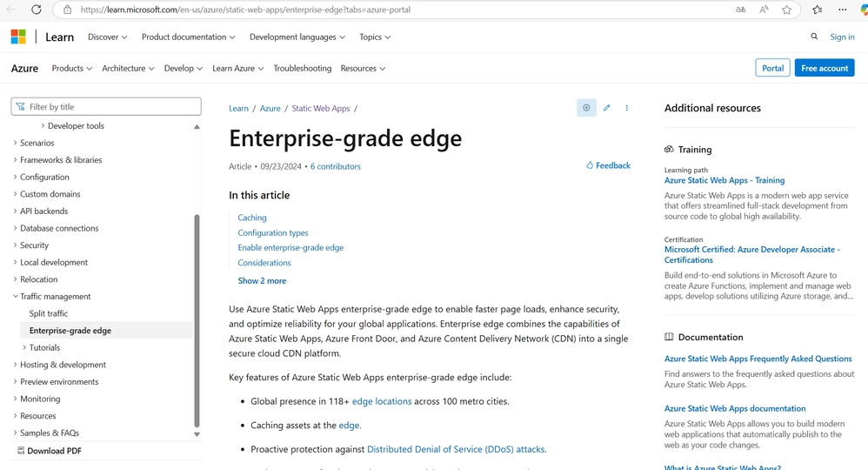868x470 pixels.
Task: Select Split traffic in the sidebar
Action: click(49, 313)
